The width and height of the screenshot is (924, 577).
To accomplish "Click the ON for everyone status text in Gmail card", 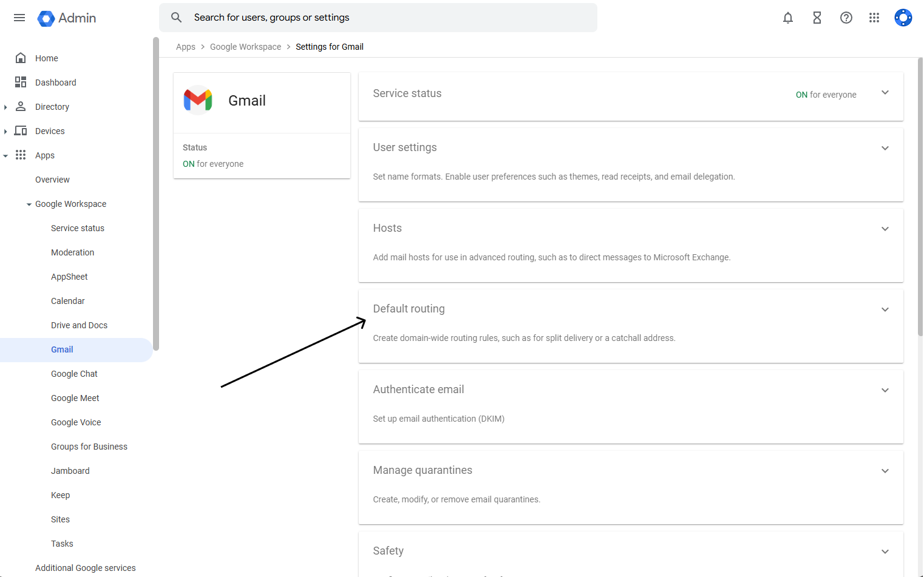I will (213, 164).
